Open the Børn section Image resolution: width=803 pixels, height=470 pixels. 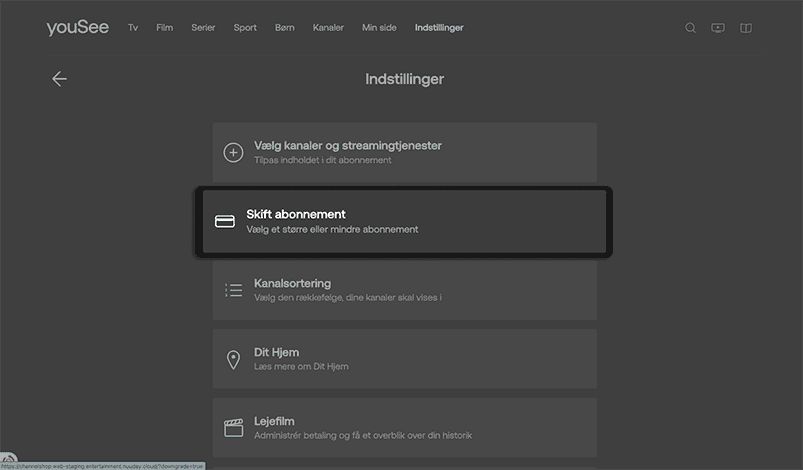[x=285, y=28]
